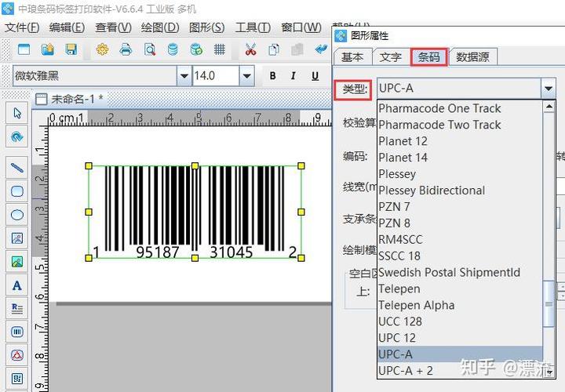Open the 绘图(D) menu

(160, 27)
